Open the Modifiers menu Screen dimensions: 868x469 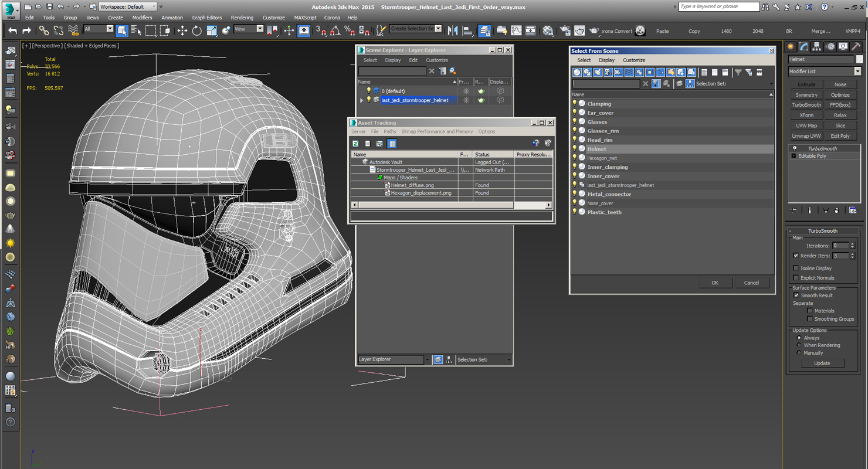coord(142,18)
